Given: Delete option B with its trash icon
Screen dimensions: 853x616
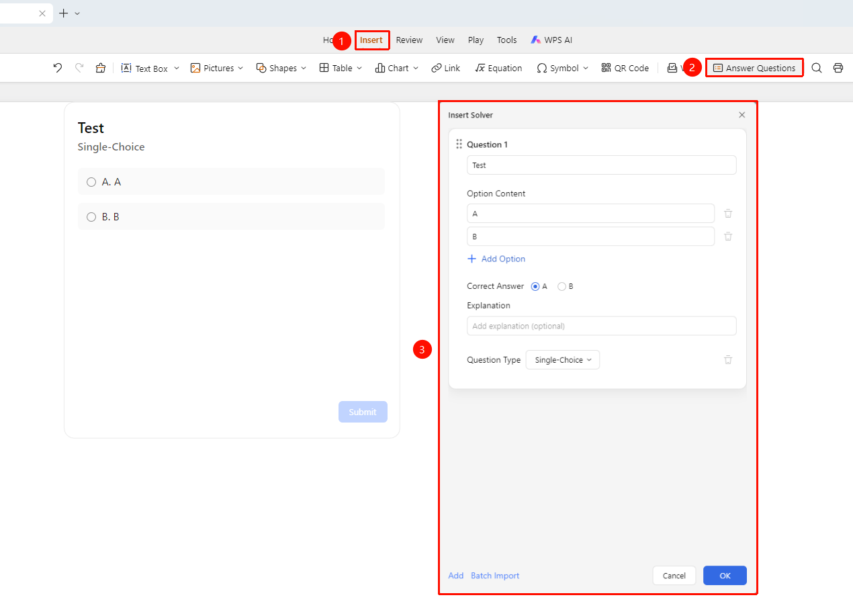Looking at the screenshot, I should pyautogui.click(x=728, y=236).
